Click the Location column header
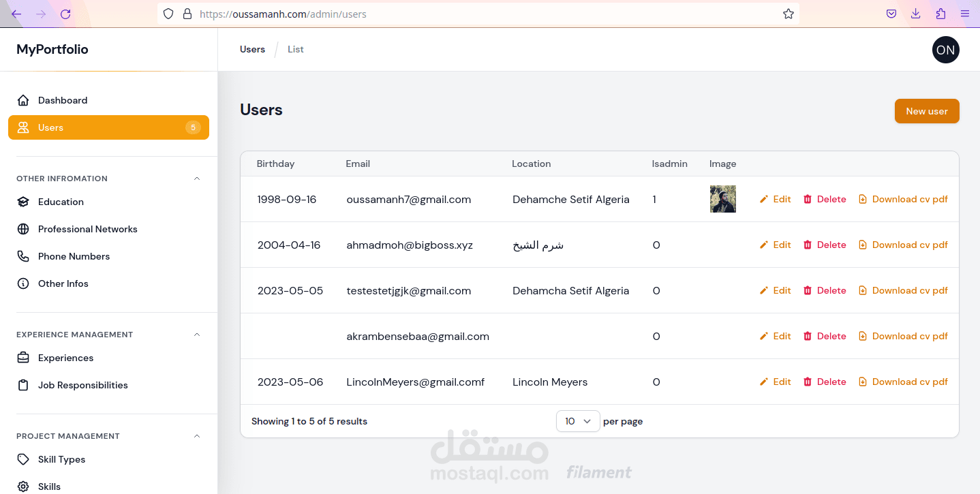This screenshot has width=980, height=494. tap(532, 164)
